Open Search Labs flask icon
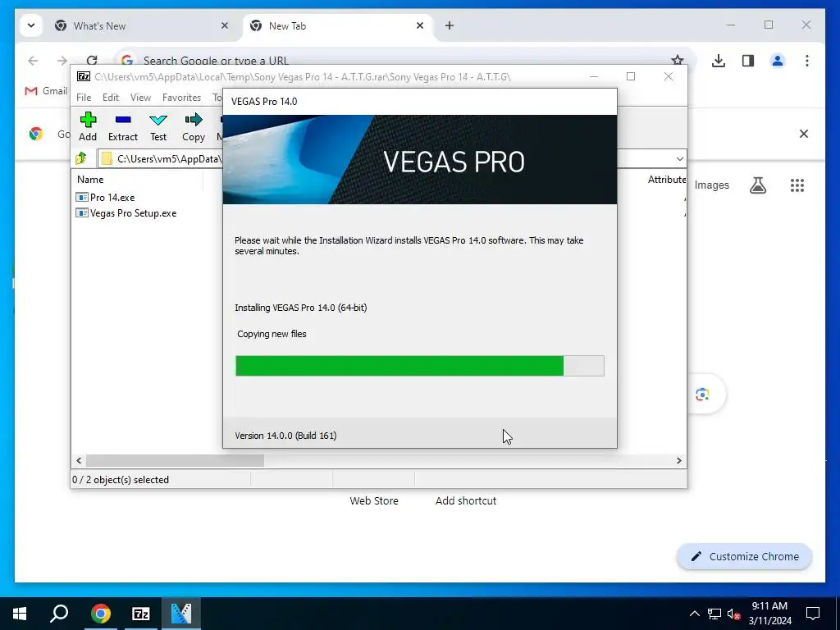This screenshot has height=630, width=840. tap(757, 185)
